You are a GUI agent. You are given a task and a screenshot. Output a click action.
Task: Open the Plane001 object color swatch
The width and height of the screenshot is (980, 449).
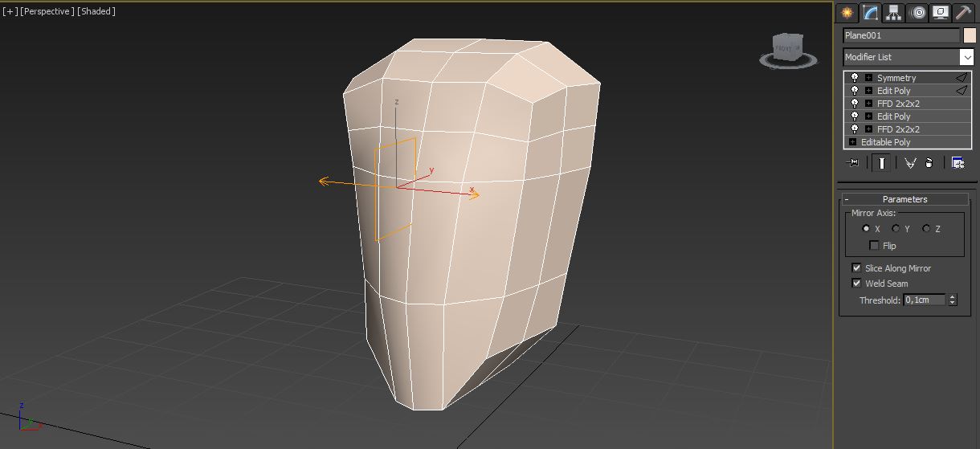point(970,35)
